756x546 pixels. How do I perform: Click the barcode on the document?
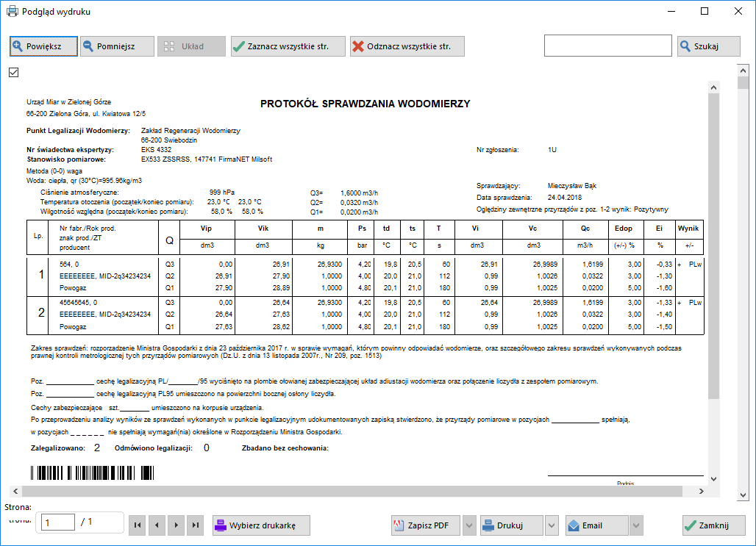click(92, 473)
